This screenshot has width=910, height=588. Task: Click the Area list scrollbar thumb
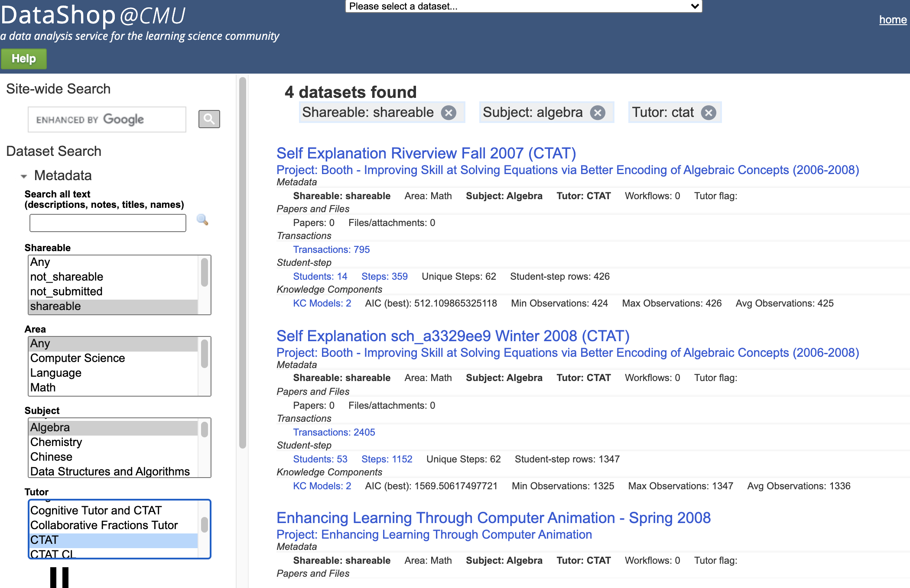[x=205, y=353]
